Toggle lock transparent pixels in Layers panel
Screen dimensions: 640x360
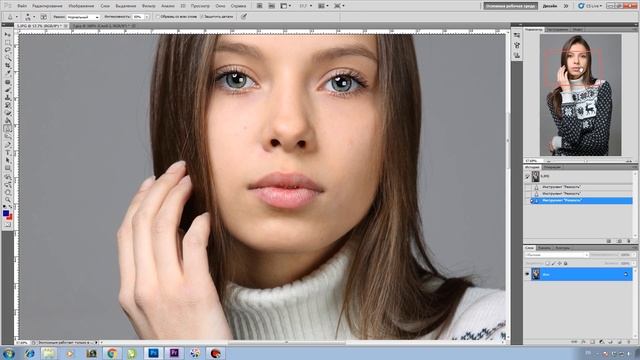[547, 263]
